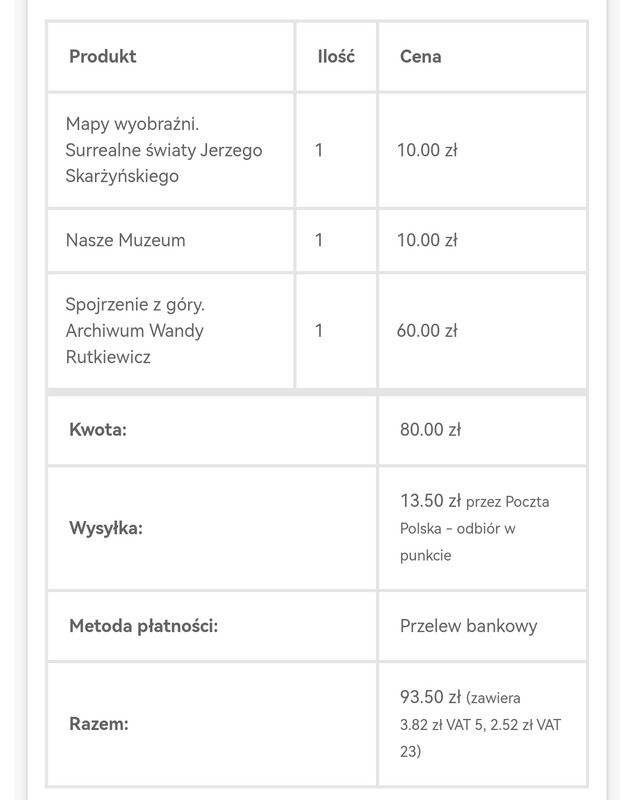Click the Cena column header
Screen dimensions: 632x800
[x=420, y=56]
